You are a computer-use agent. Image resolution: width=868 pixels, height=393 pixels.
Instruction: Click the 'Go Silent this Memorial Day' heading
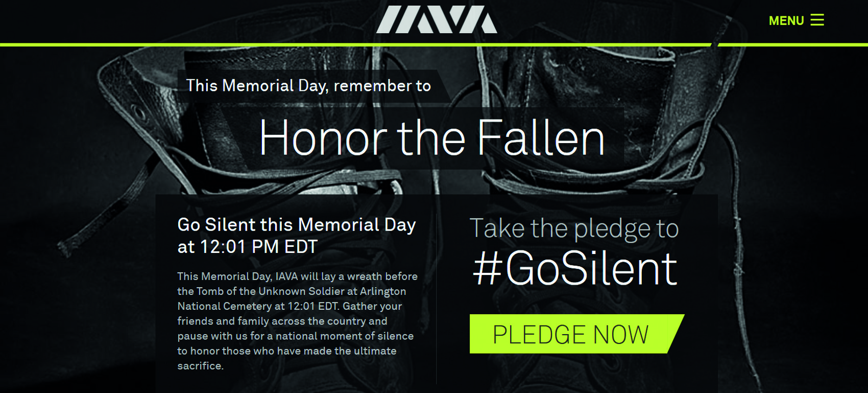pyautogui.click(x=296, y=225)
